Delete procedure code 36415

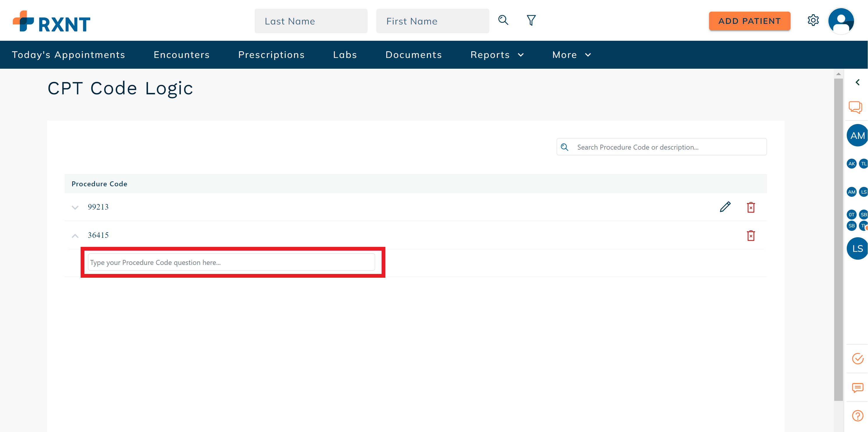[751, 236]
